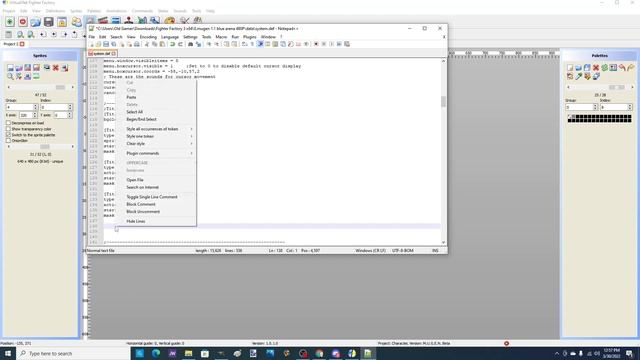Image resolution: width=640 pixels, height=360 pixels.
Task: Uncheck 'Switch to the sprite palette' checkbox
Action: coord(8,135)
